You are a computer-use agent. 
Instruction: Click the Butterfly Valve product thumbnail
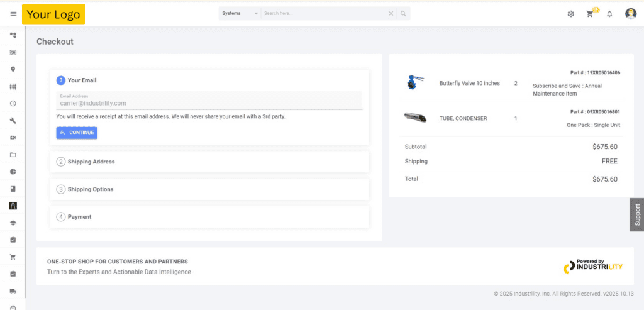[x=415, y=82]
